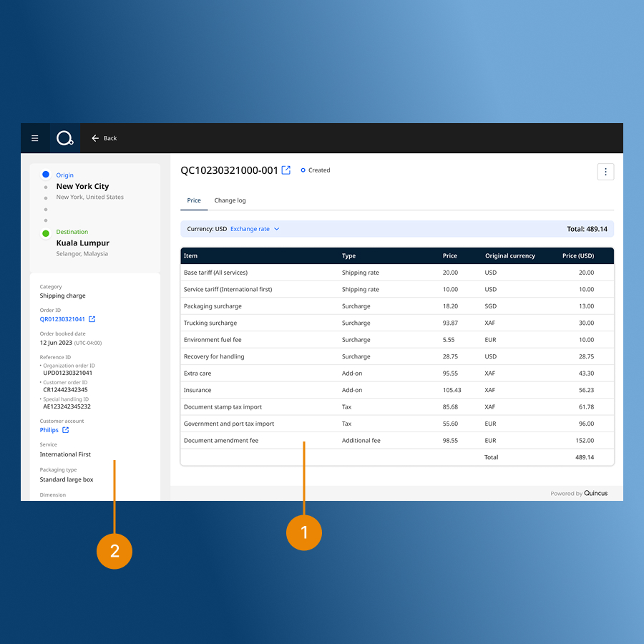Open Order ID QR01230321041 link
This screenshot has width=644, height=644.
pyautogui.click(x=62, y=319)
